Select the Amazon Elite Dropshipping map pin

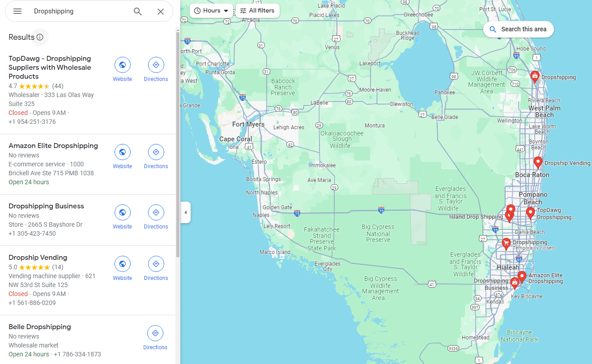[522, 277]
